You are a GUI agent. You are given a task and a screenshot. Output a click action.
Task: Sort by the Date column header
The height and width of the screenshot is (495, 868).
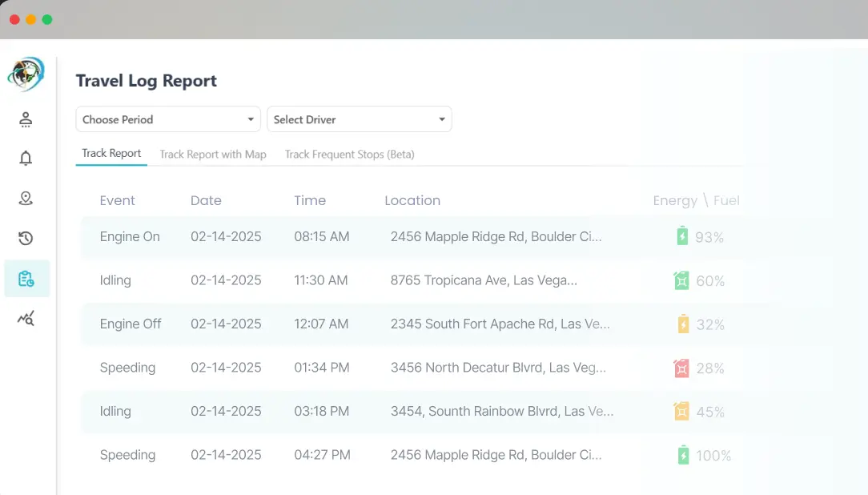pyautogui.click(x=206, y=200)
